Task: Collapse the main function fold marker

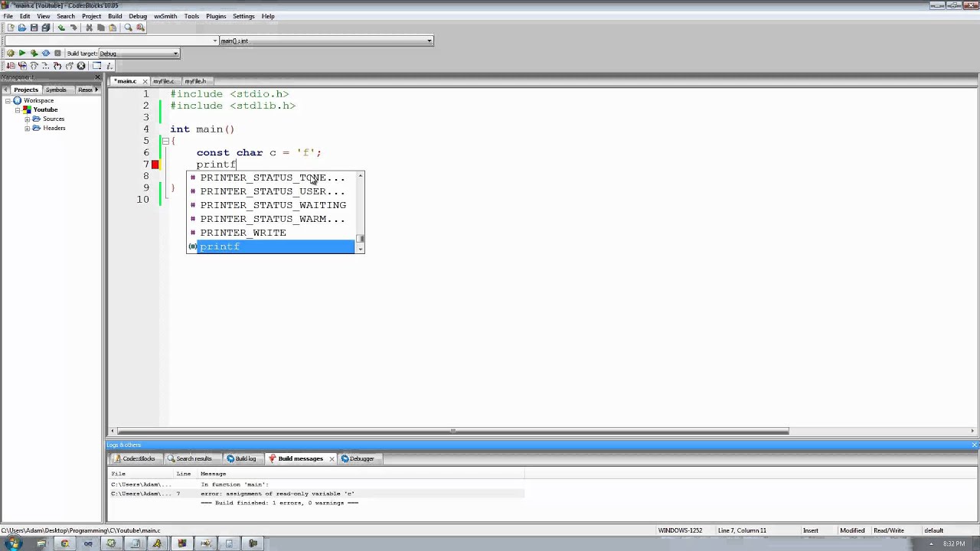Action: click(165, 141)
